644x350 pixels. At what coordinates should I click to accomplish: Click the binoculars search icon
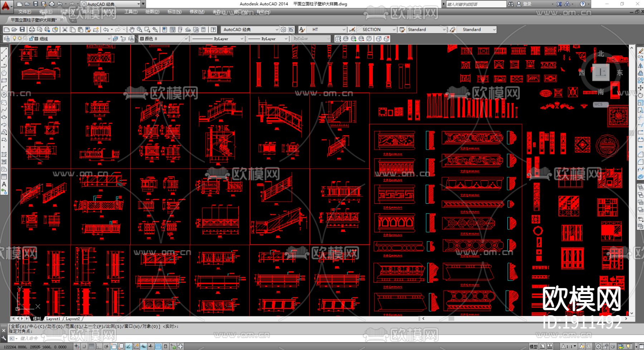511,4
